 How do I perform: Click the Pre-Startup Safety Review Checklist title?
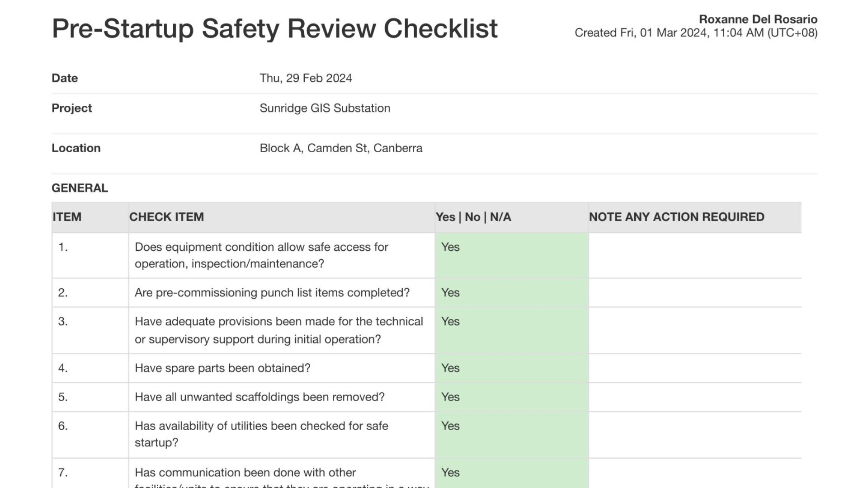[274, 28]
